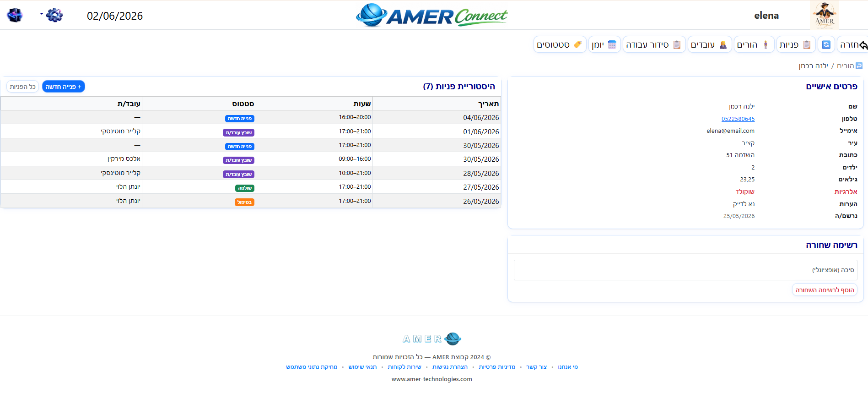This screenshot has width=868, height=399.
Task: Click the elena@email.com email value
Action: [730, 131]
